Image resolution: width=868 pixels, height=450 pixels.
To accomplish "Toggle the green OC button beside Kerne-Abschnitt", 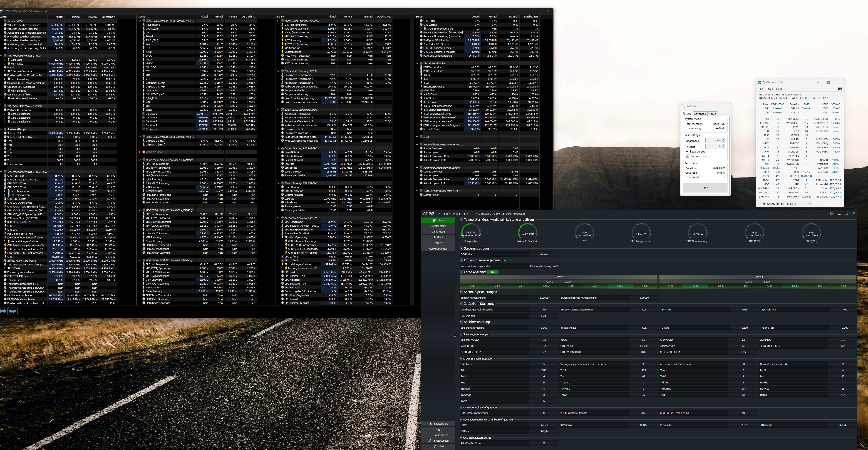I will click(493, 272).
